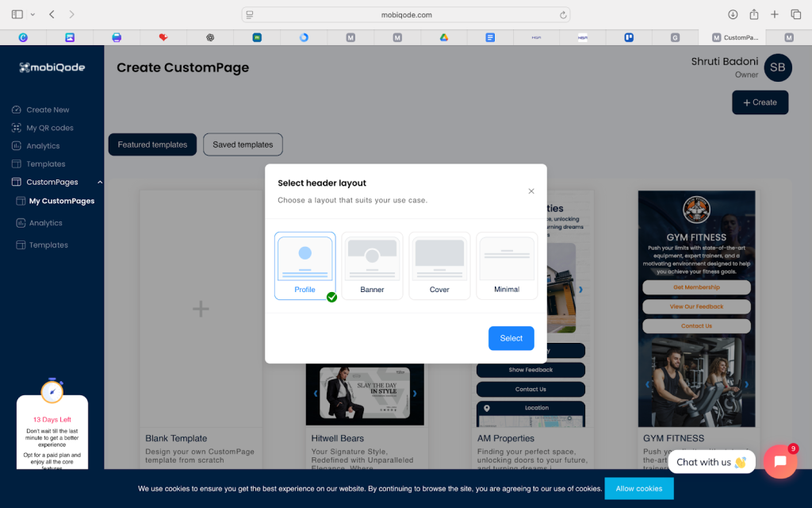Click the Safari reload page icon
The width and height of the screenshot is (812, 508).
click(563, 14)
